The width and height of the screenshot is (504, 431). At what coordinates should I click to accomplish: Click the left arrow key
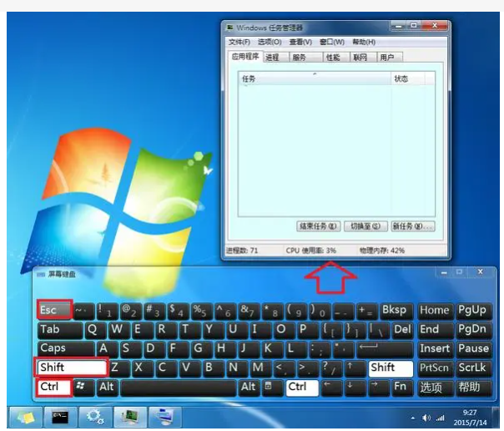click(x=330, y=388)
